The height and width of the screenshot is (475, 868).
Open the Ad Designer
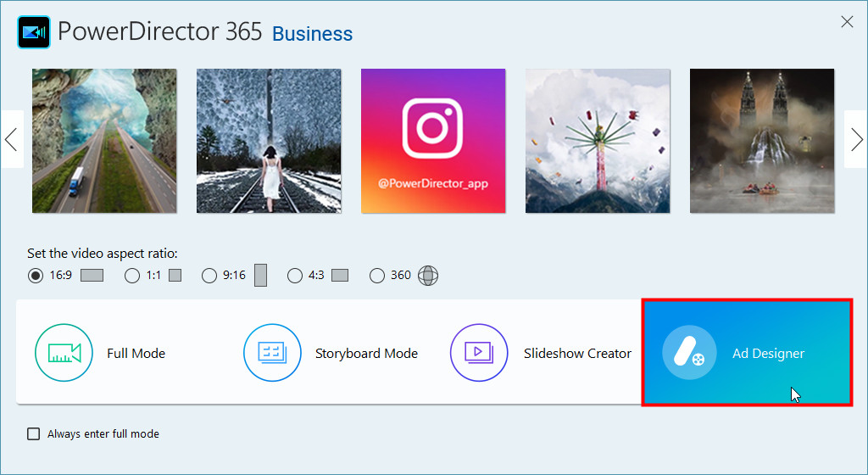747,353
